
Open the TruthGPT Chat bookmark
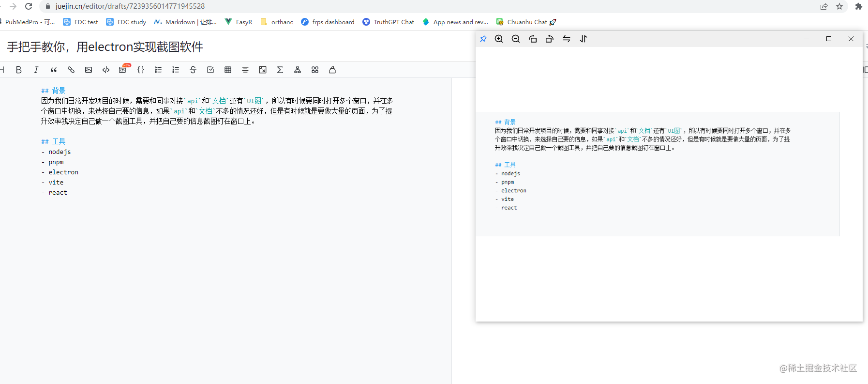[x=389, y=22]
